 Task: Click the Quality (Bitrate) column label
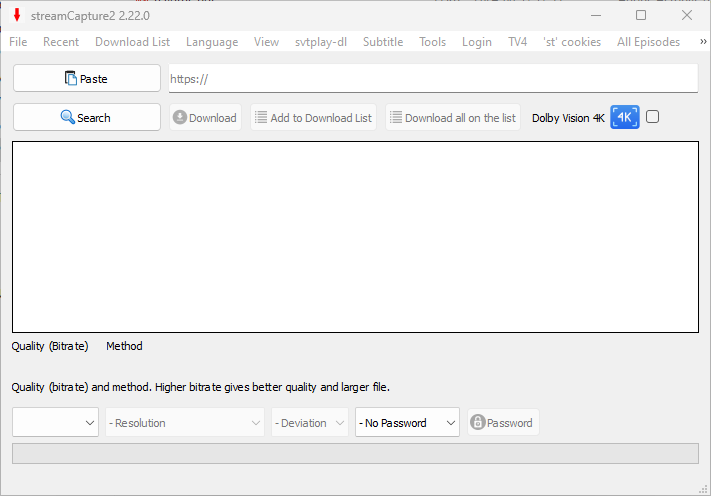(x=50, y=346)
